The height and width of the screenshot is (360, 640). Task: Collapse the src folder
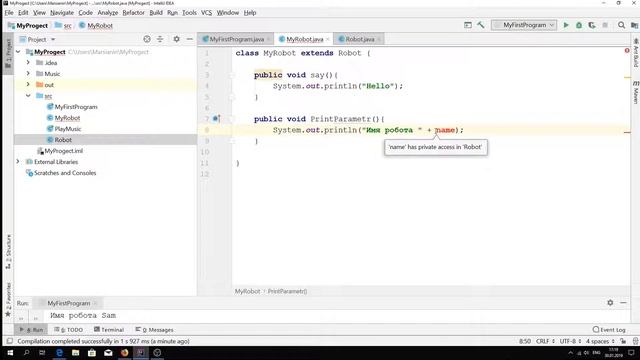tap(28, 96)
